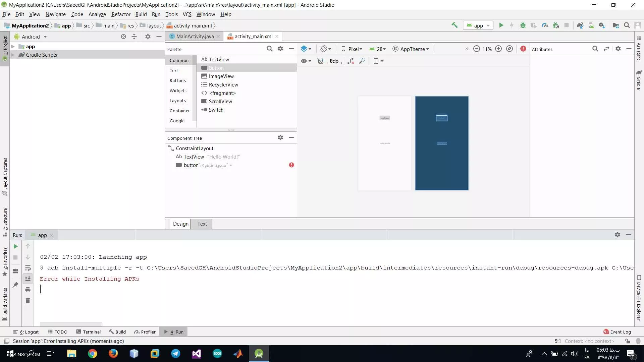Open the Event Log
Screen dimensions: 644x362
[617, 332]
